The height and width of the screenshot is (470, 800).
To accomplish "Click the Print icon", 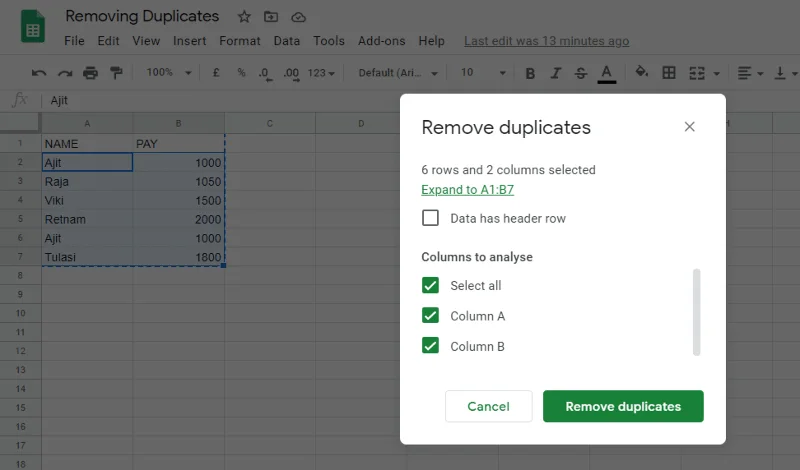I will (x=90, y=73).
